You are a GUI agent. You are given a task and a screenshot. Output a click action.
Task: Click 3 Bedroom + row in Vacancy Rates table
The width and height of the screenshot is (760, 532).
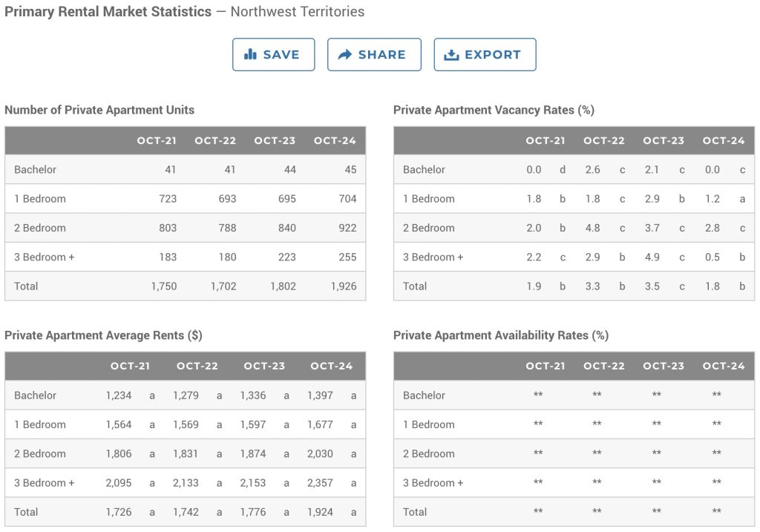pyautogui.click(x=433, y=257)
